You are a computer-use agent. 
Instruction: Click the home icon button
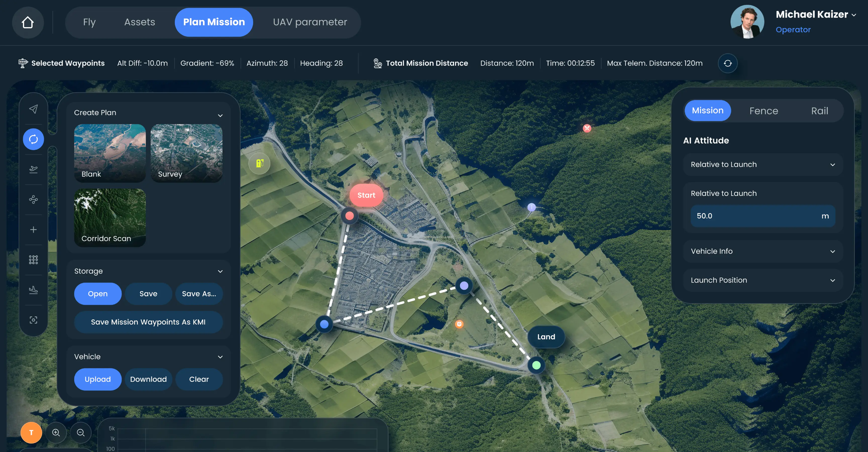(28, 23)
